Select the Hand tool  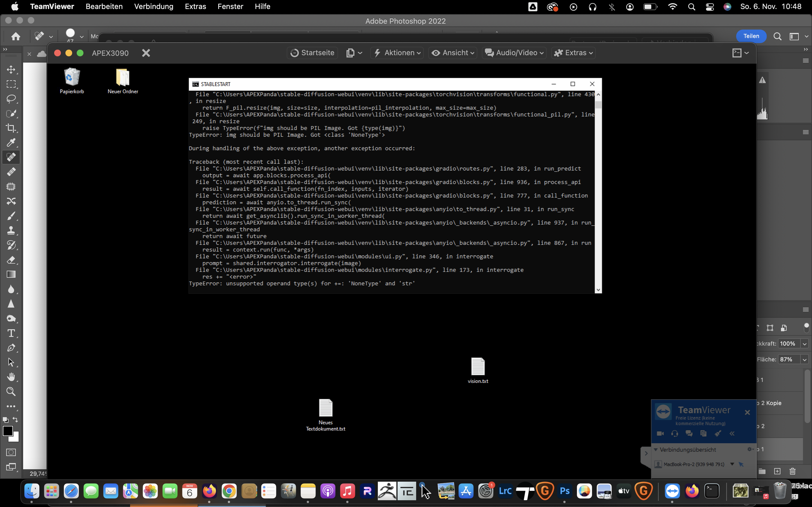(11, 377)
